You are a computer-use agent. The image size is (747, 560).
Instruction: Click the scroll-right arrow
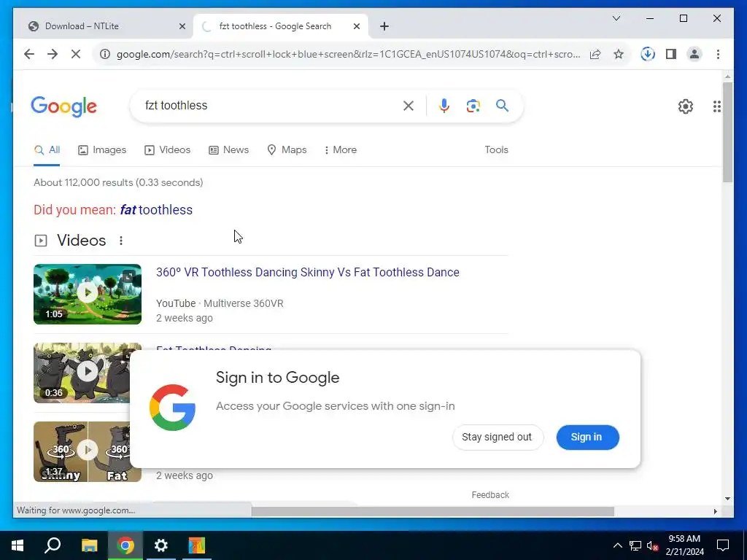[x=715, y=511]
